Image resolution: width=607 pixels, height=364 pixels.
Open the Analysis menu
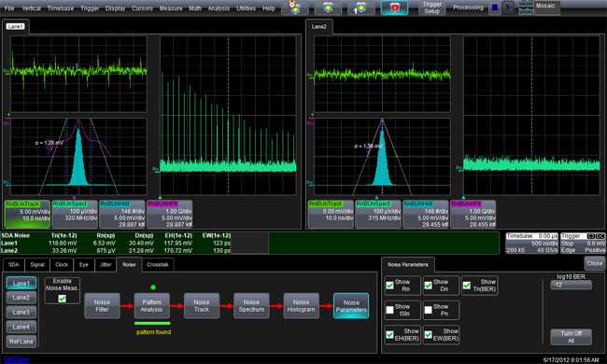pyautogui.click(x=219, y=8)
